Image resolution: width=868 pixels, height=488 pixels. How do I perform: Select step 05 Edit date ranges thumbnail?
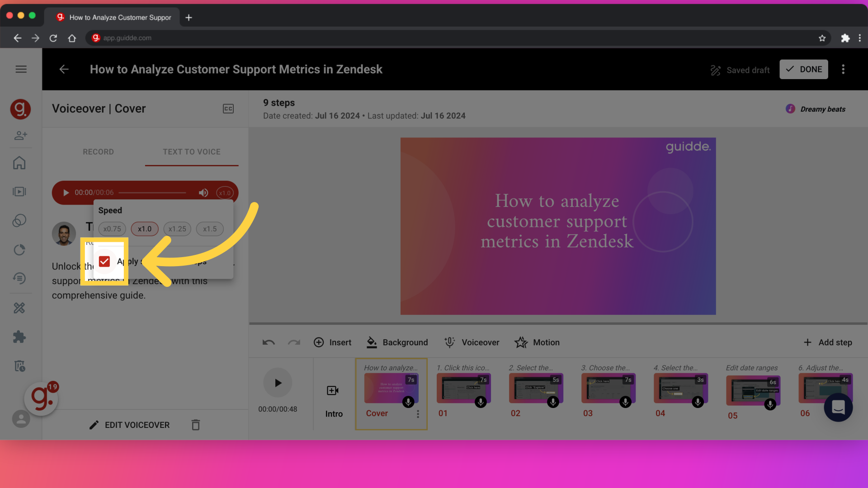[753, 390]
